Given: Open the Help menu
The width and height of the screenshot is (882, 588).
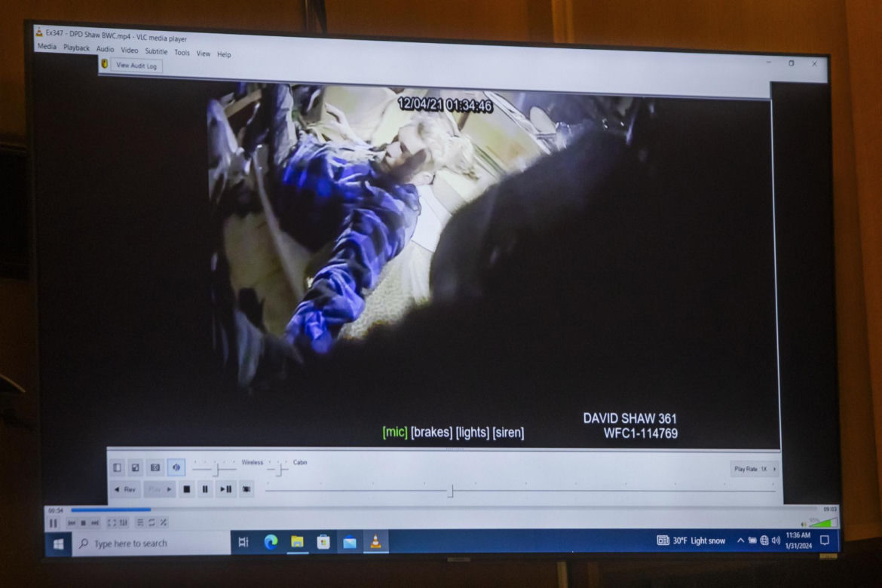Looking at the screenshot, I should 224,54.
